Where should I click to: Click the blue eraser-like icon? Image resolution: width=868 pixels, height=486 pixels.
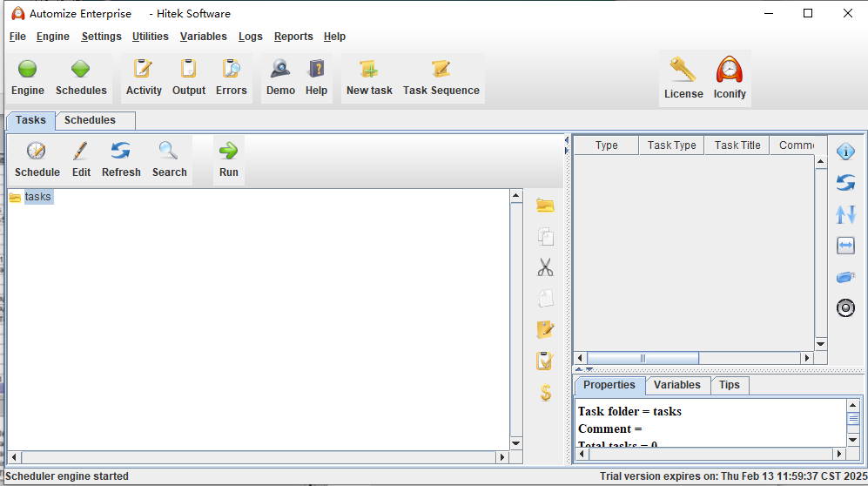point(845,277)
